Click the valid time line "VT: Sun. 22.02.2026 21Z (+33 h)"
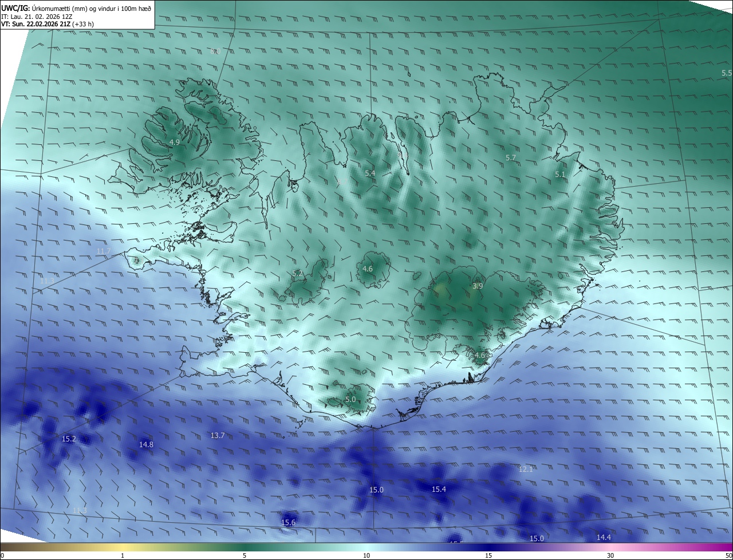The width and height of the screenshot is (733, 560). click(48, 24)
